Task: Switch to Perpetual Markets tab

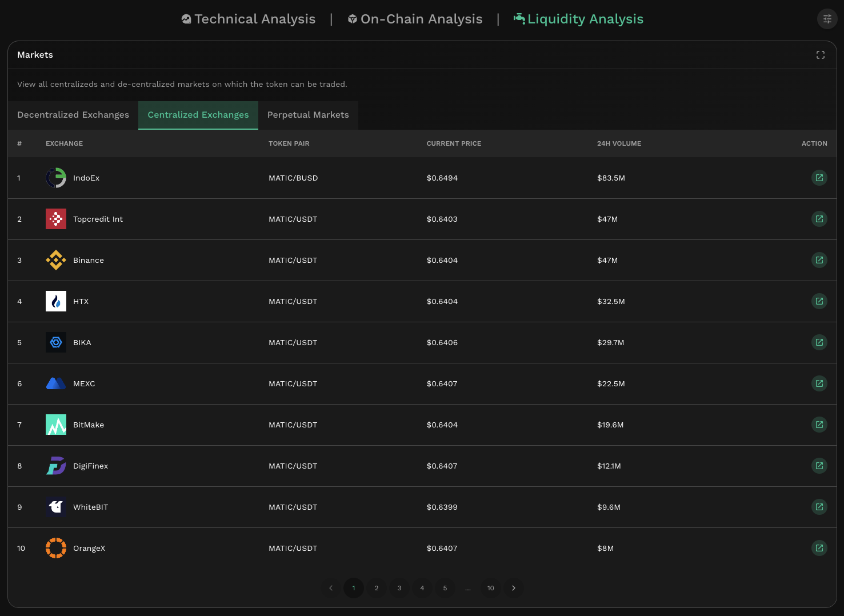Action: (x=308, y=115)
